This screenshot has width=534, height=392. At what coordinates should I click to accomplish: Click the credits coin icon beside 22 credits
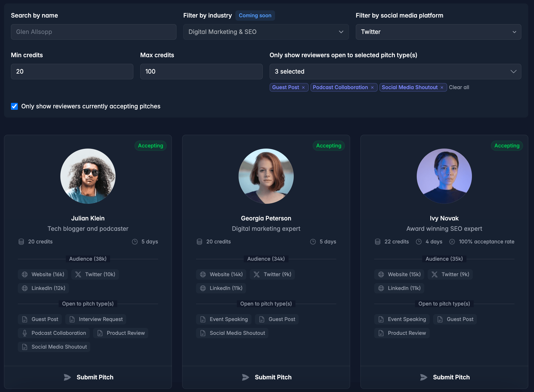point(378,242)
